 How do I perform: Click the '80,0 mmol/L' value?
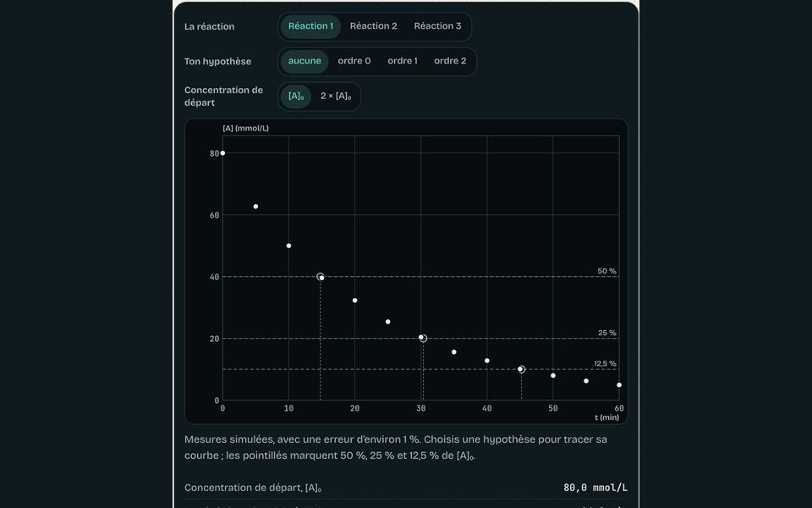tap(595, 488)
